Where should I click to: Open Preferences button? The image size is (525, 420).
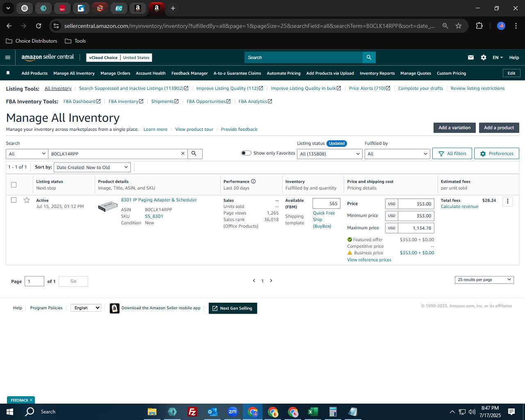pos(496,153)
